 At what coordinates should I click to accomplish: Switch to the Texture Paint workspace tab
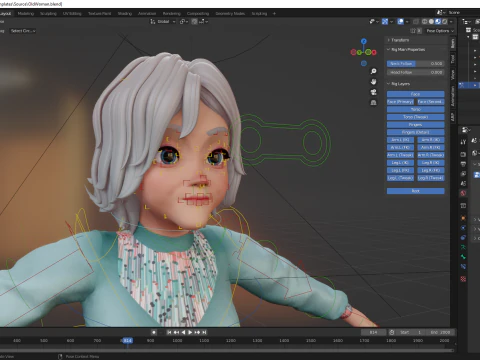pyautogui.click(x=99, y=14)
